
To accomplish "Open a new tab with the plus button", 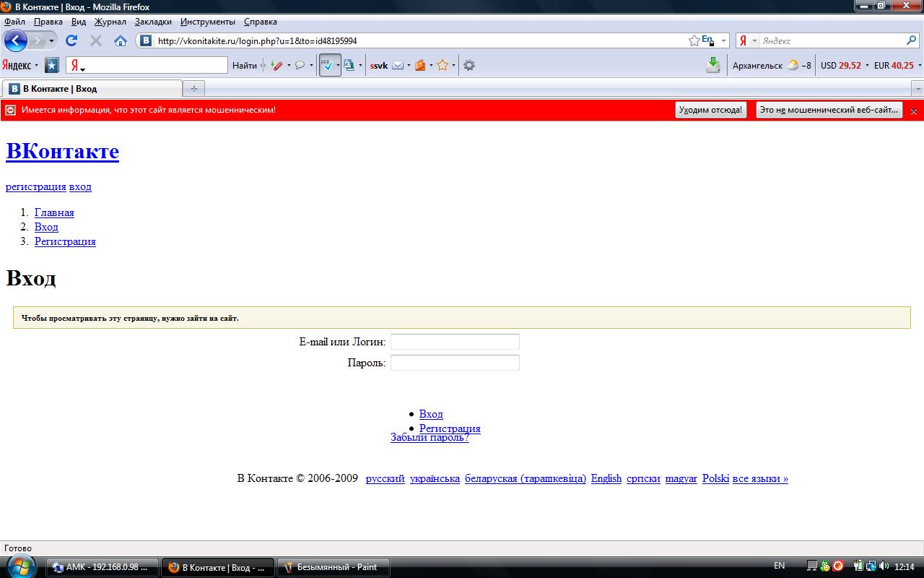I will 193,89.
